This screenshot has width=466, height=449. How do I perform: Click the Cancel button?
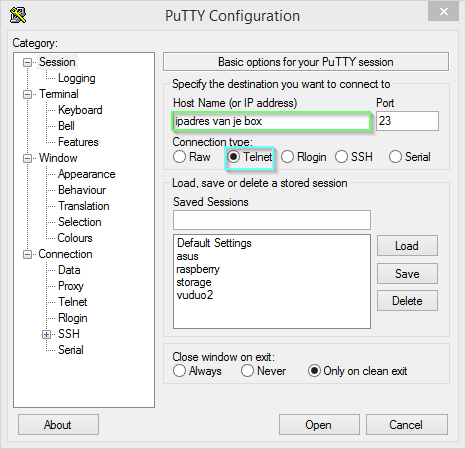[406, 425]
